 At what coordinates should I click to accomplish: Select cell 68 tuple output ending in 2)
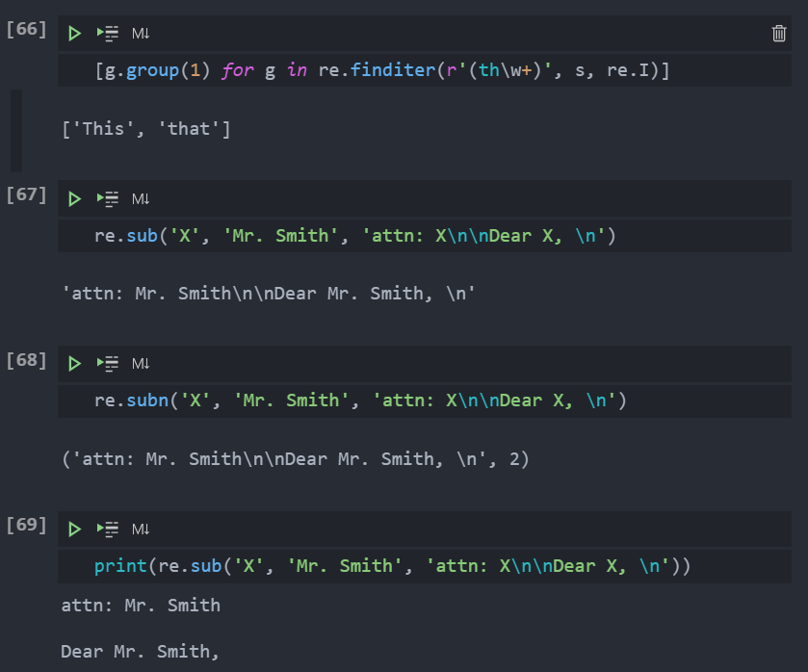point(296,459)
